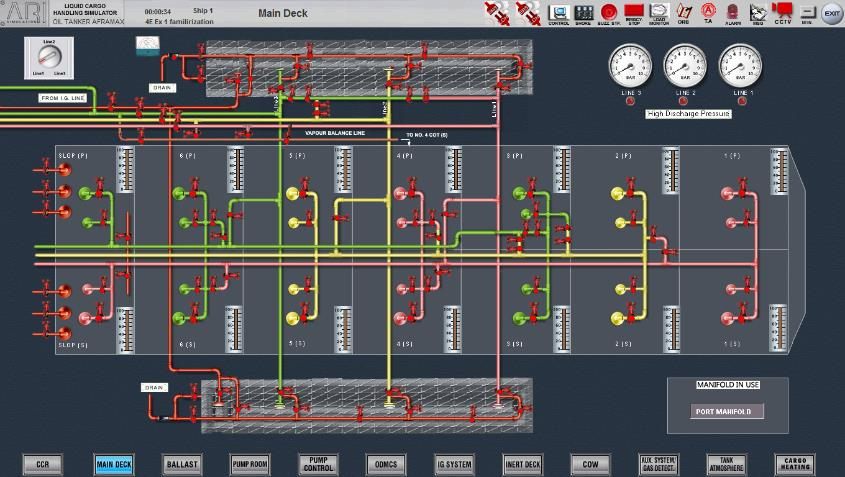Open the CARGO HEATING screen button
Viewport: 845px width, 477px height.
(x=795, y=464)
